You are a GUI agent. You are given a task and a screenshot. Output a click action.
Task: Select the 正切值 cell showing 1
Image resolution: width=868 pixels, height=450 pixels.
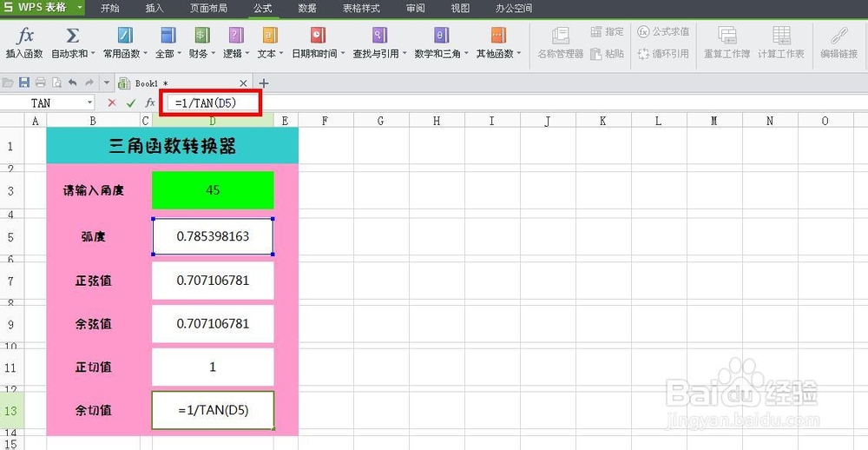click(x=213, y=367)
